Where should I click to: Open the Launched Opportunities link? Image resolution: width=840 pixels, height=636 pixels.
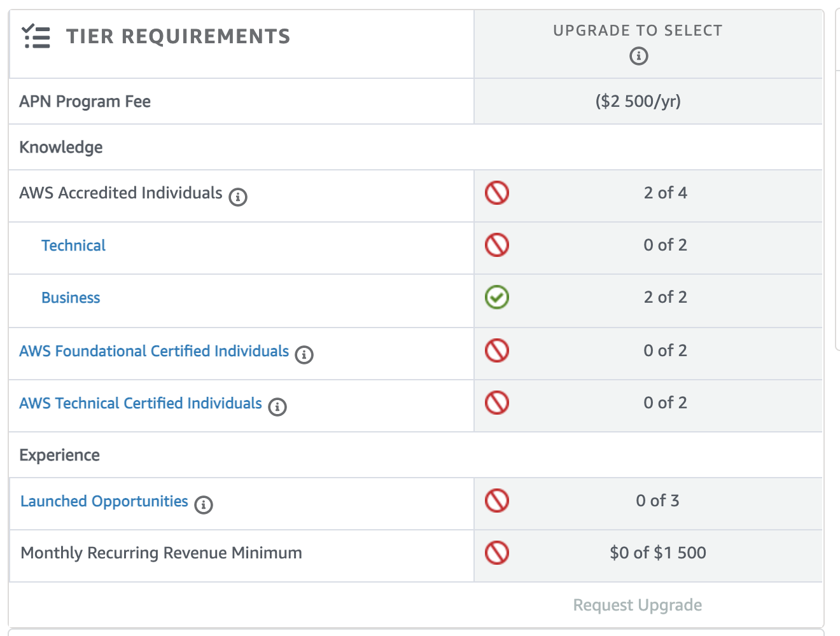[104, 501]
